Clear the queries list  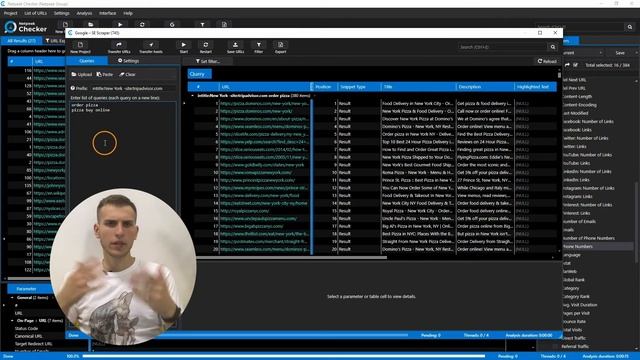(x=127, y=74)
